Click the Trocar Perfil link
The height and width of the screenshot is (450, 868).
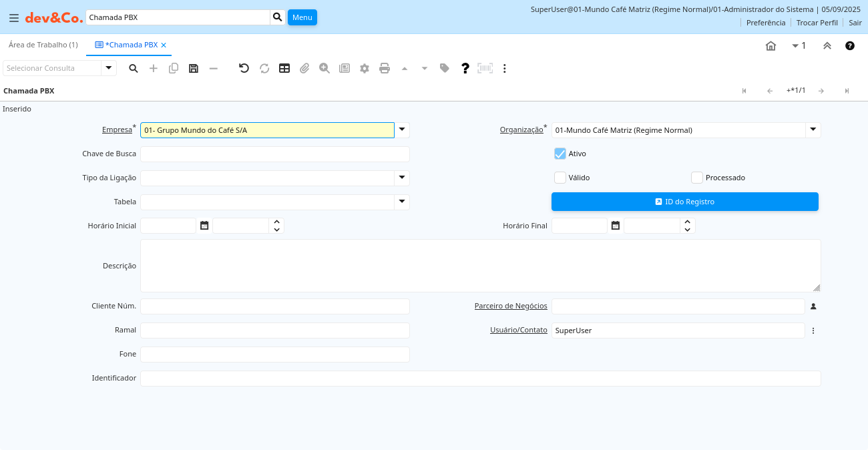coord(817,23)
